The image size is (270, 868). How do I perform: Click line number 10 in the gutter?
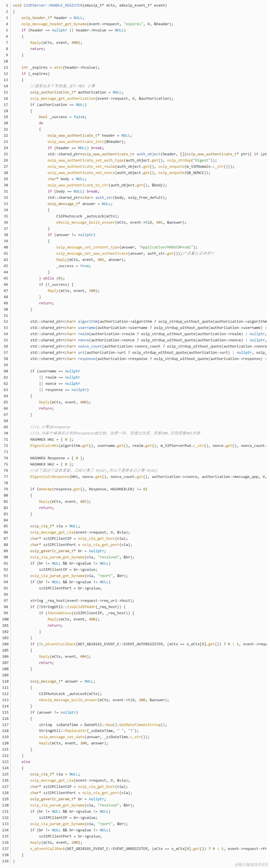pos(6,61)
